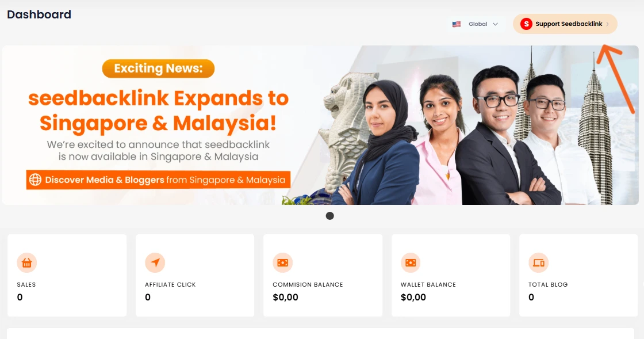
Task: Click the Singapore & Malaysia banner image
Action: pos(320,125)
